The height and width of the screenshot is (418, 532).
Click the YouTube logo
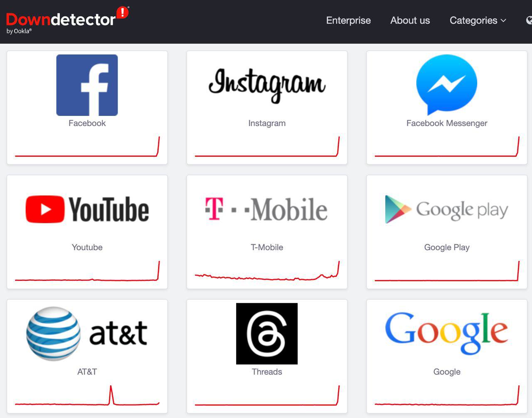click(87, 209)
